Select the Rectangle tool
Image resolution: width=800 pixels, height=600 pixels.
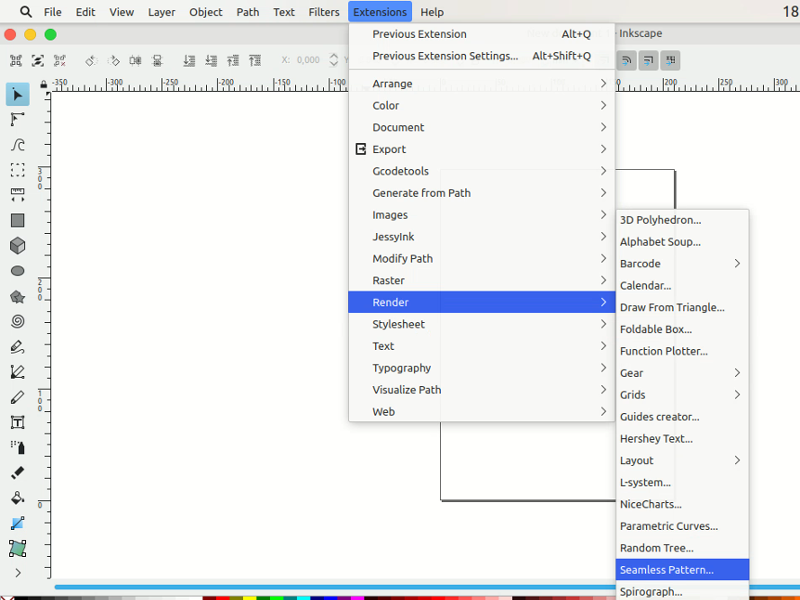[16, 220]
